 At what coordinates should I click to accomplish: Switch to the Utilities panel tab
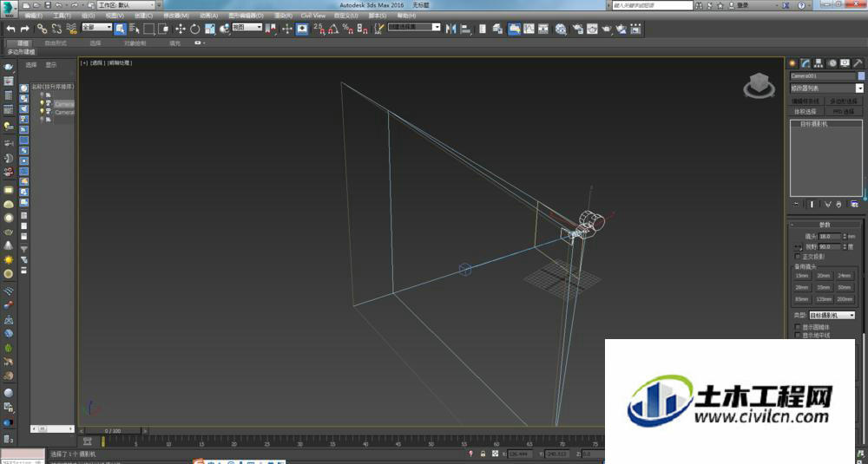[858, 63]
